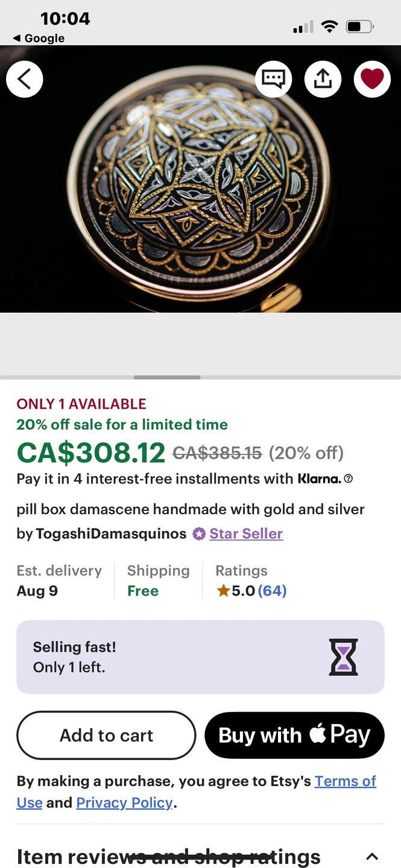Screen dimensions: 401x868
Task: Tap the hourglass Selling fast icon
Action: coord(343,657)
